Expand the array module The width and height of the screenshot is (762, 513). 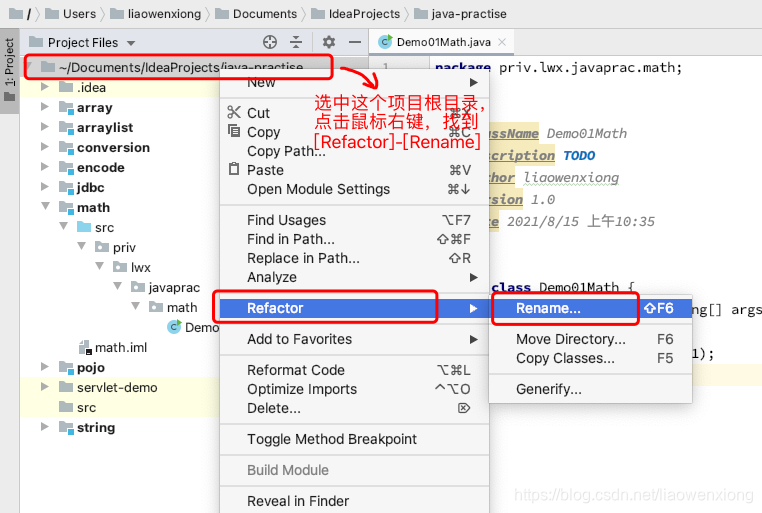pyautogui.click(x=45, y=107)
